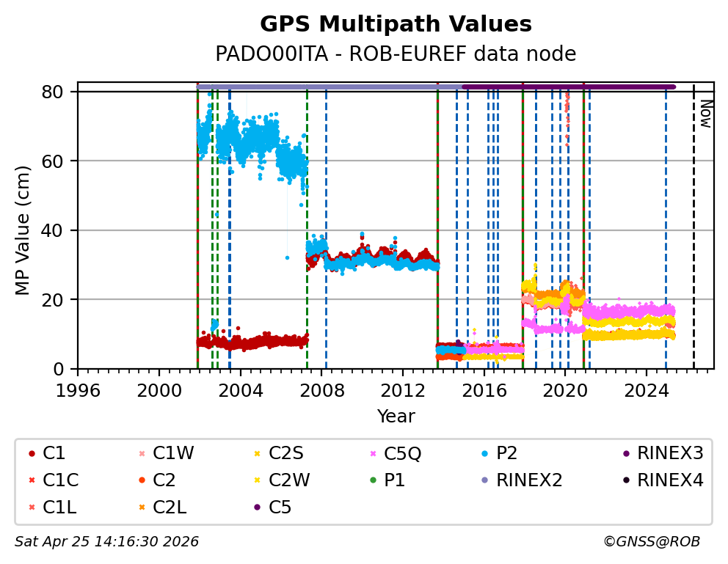Click the 'Now' dashed line label
The width and height of the screenshot is (728, 564).
[705, 114]
